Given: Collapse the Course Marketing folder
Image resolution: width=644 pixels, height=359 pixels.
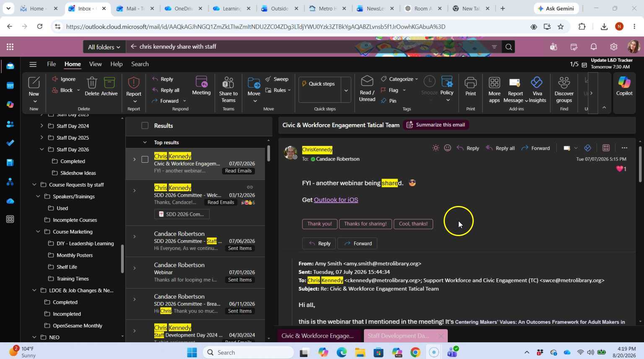Looking at the screenshot, I should (38, 232).
